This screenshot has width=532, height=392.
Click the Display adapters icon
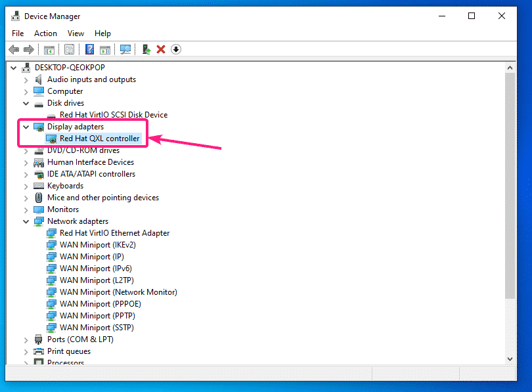pyautogui.click(x=39, y=127)
